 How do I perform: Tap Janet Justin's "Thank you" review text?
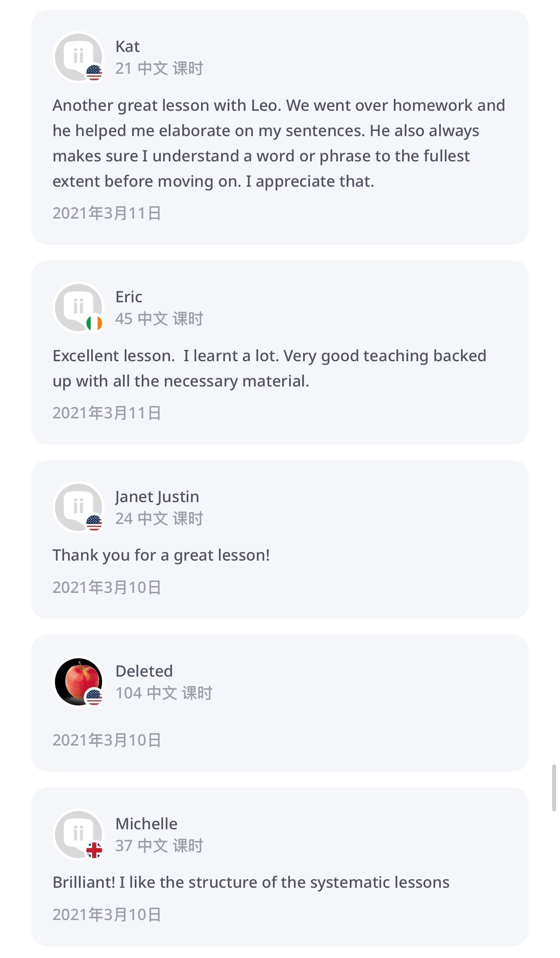click(x=161, y=555)
